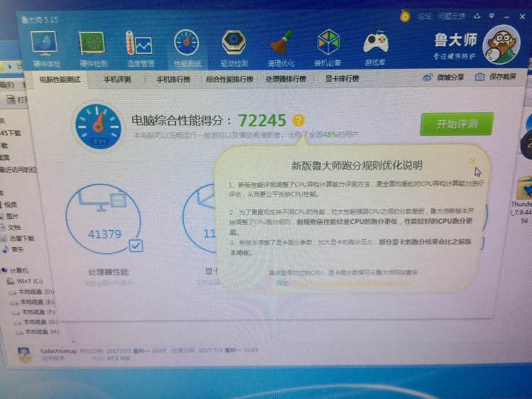Open the URL link at tooltip bottom
The image size is (532, 399).
pos(353,283)
